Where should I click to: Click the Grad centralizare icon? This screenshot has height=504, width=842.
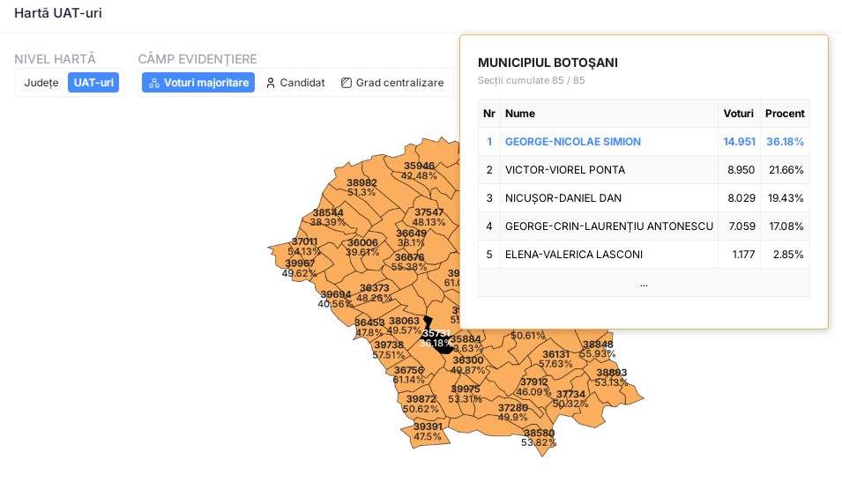point(346,83)
